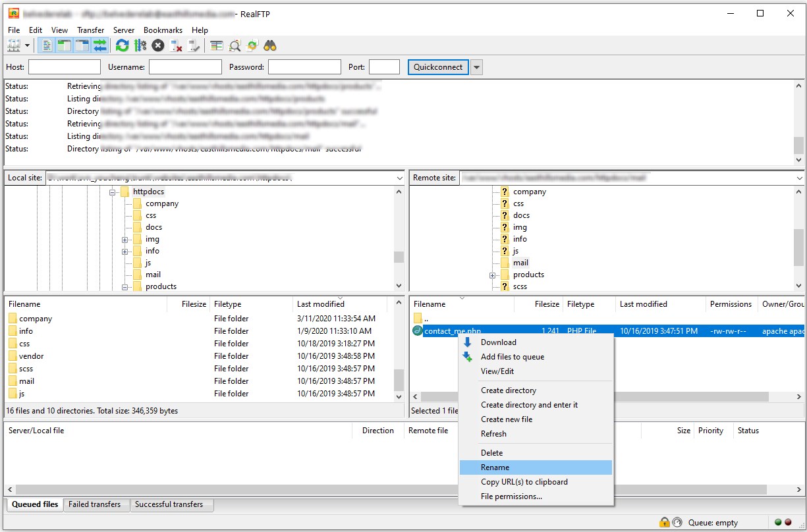
Task: Toggle the transfer queue display
Action: pyautogui.click(x=99, y=45)
